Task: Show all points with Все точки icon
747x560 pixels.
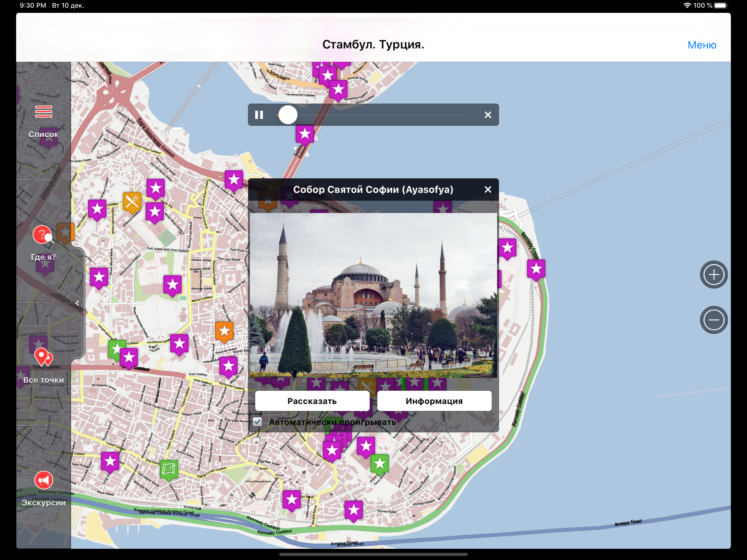Action: click(43, 358)
